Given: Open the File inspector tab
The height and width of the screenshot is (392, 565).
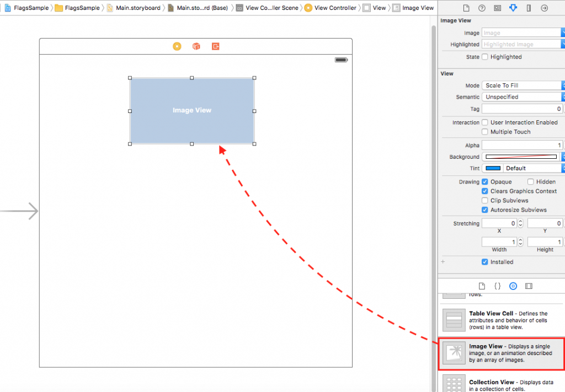Looking at the screenshot, I should pyautogui.click(x=466, y=8).
